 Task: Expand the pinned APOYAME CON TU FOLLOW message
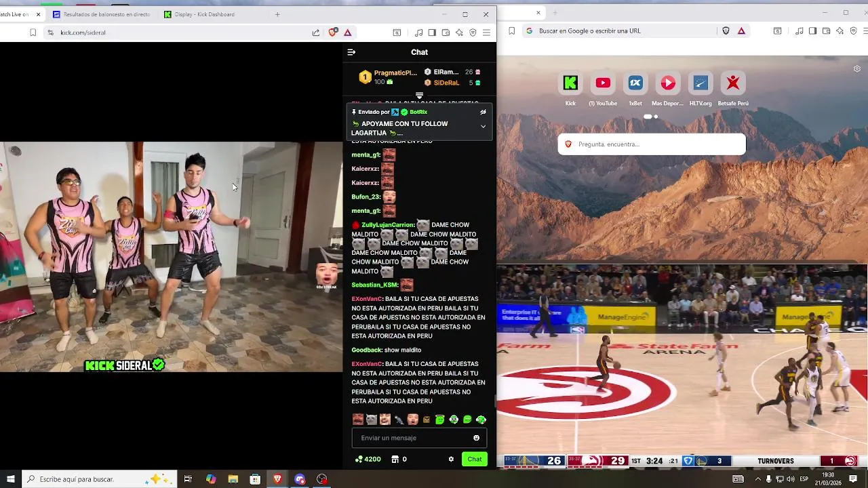click(x=483, y=126)
